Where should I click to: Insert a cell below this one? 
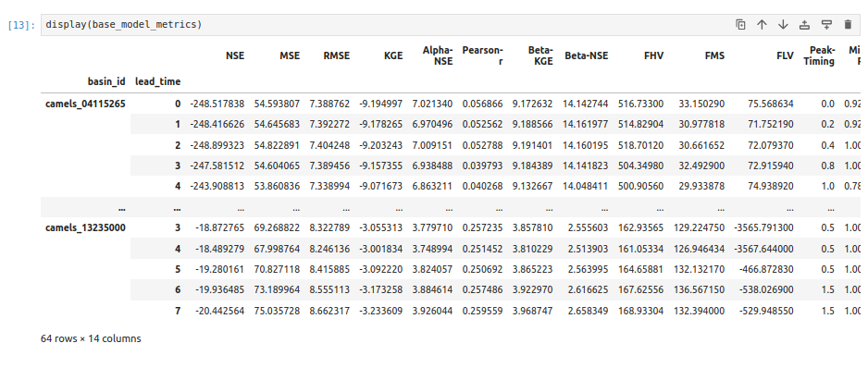coord(826,24)
